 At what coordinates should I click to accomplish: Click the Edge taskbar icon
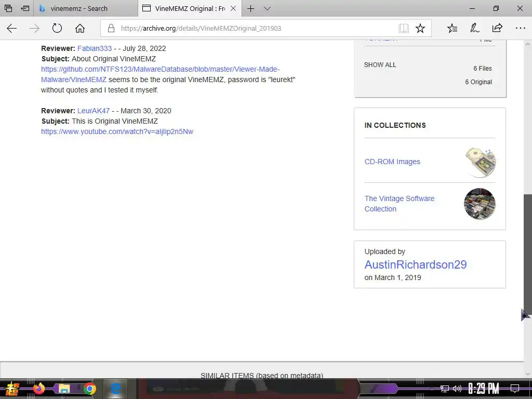pos(115,389)
